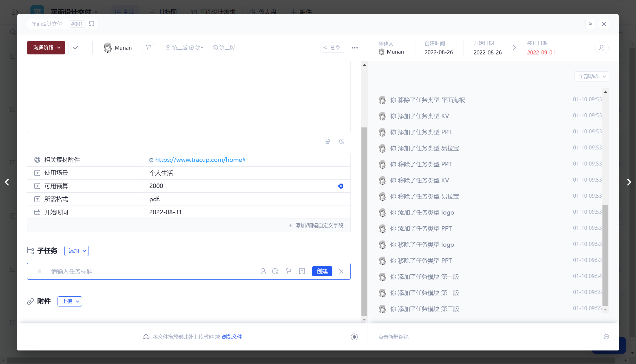Click the 创建 subtask button

click(322, 271)
